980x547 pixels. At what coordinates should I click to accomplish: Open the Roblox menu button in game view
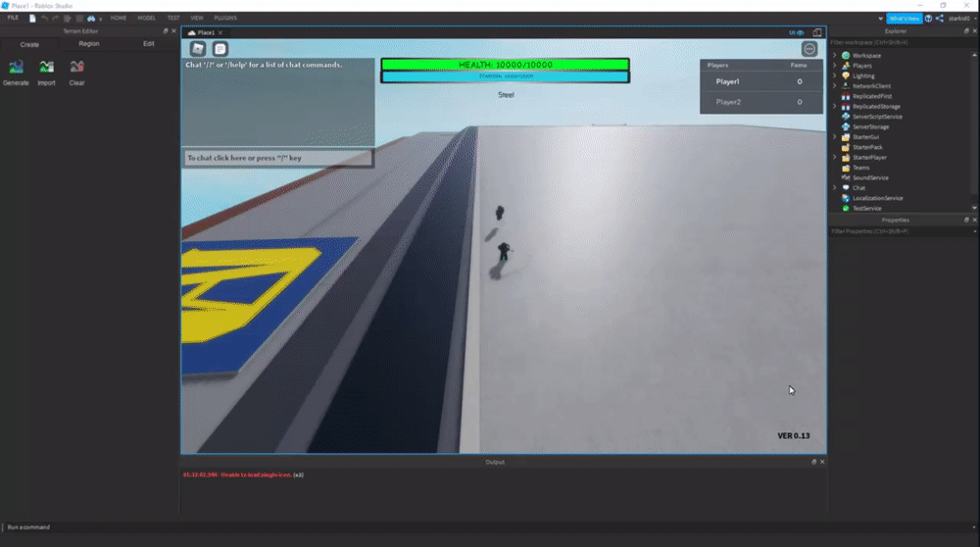tap(198, 49)
